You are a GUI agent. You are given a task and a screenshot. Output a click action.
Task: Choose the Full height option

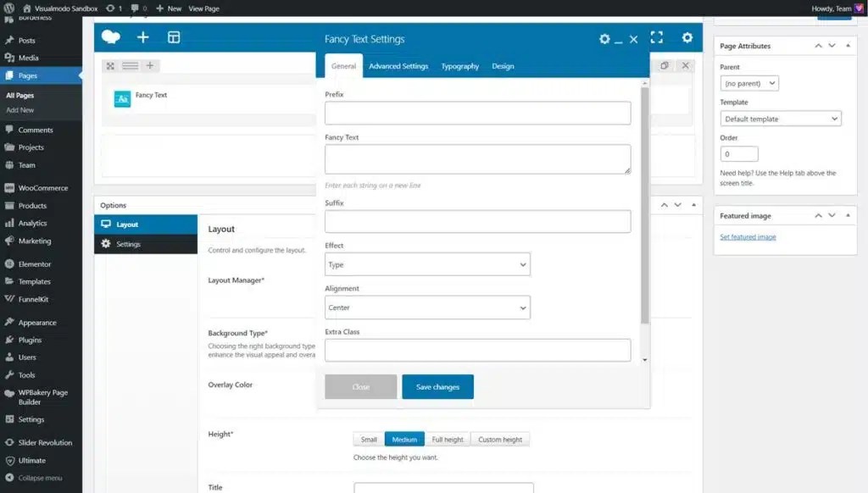click(448, 439)
